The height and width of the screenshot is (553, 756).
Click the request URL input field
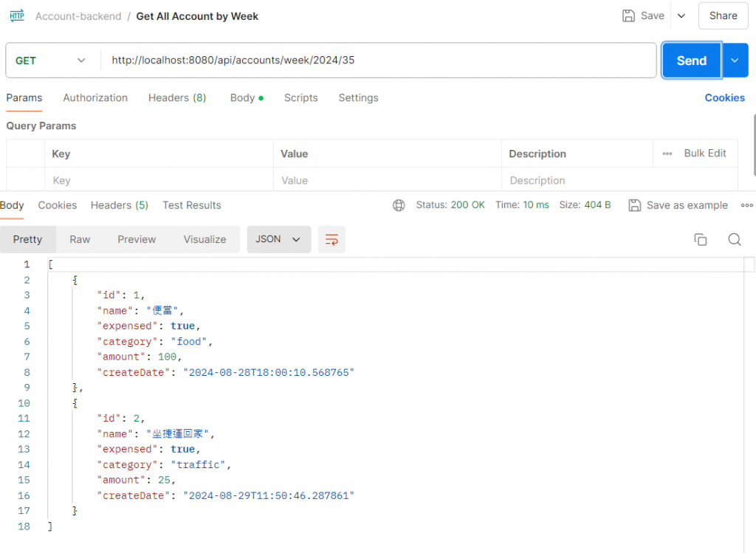pos(378,61)
